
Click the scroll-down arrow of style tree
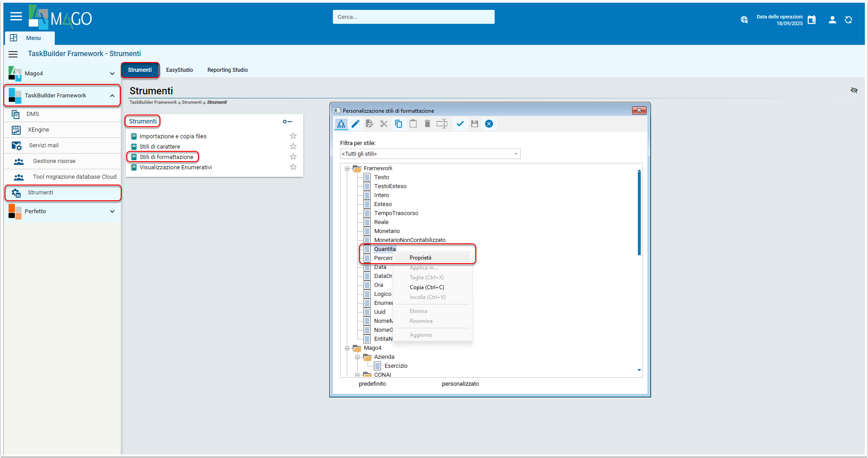[639, 370]
